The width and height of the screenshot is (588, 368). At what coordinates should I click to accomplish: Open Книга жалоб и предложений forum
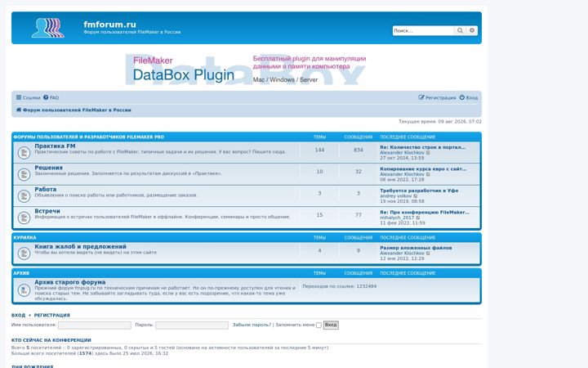coord(80,247)
